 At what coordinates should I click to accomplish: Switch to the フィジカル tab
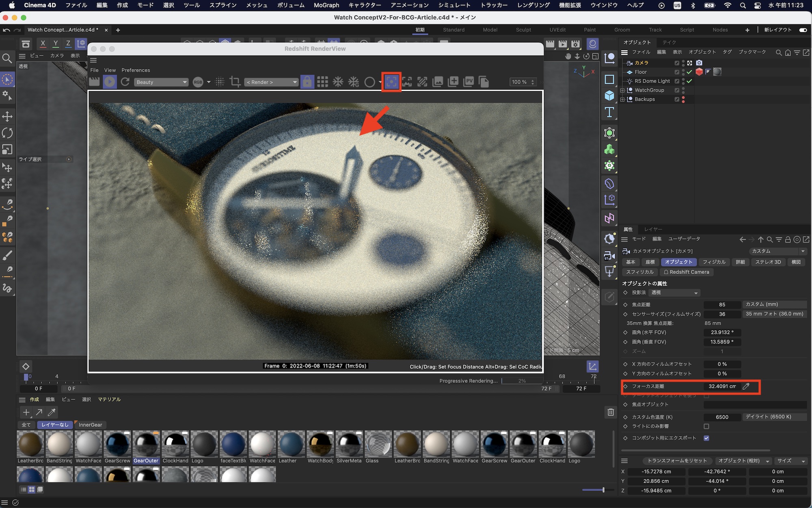click(x=714, y=262)
